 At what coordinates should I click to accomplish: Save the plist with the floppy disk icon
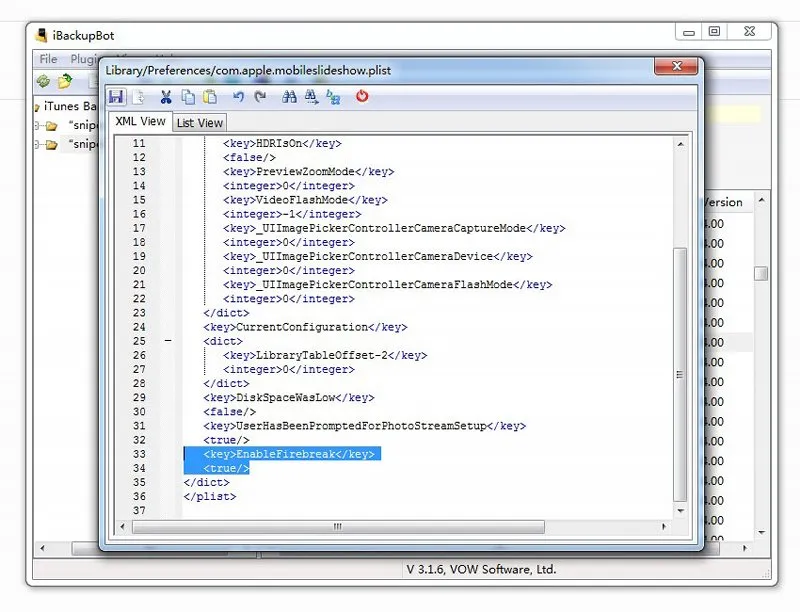(116, 96)
